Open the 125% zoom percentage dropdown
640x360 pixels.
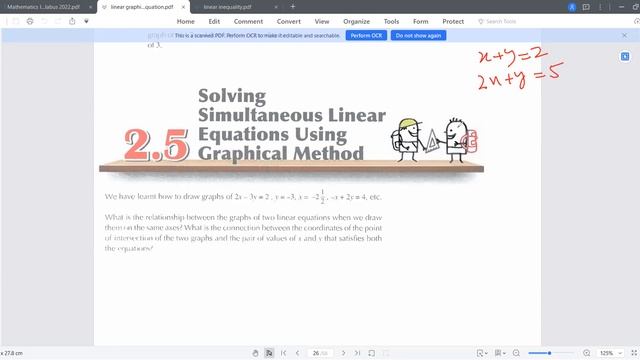click(611, 353)
